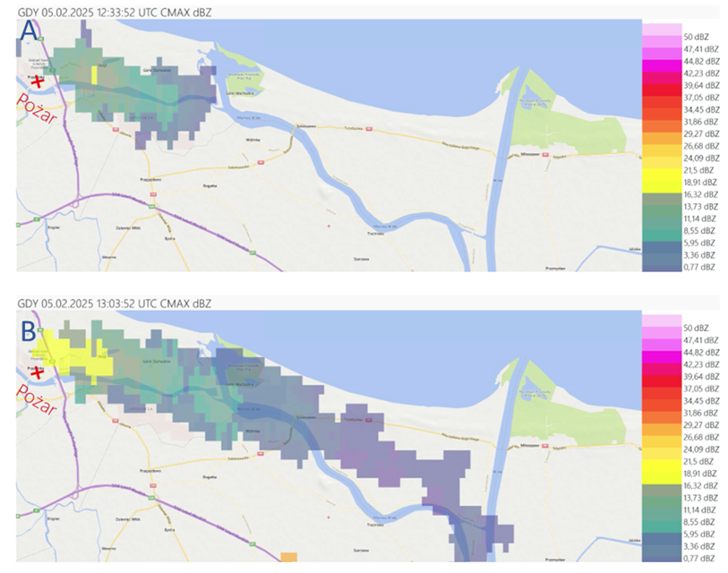Click the Wiślinka place name in panel A
This screenshot has height=573, width=728.
253,140
